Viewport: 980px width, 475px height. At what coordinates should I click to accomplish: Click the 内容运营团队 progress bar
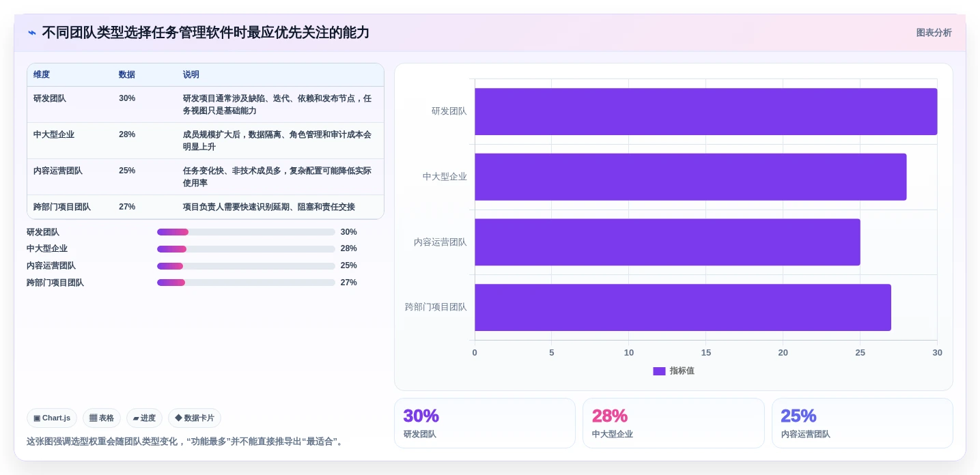coord(246,266)
